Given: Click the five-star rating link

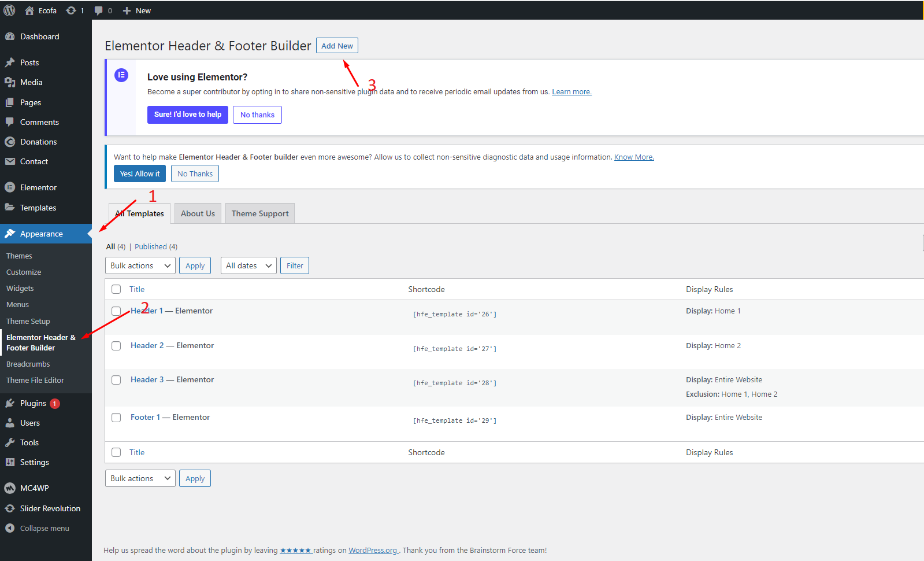Looking at the screenshot, I should 295,550.
